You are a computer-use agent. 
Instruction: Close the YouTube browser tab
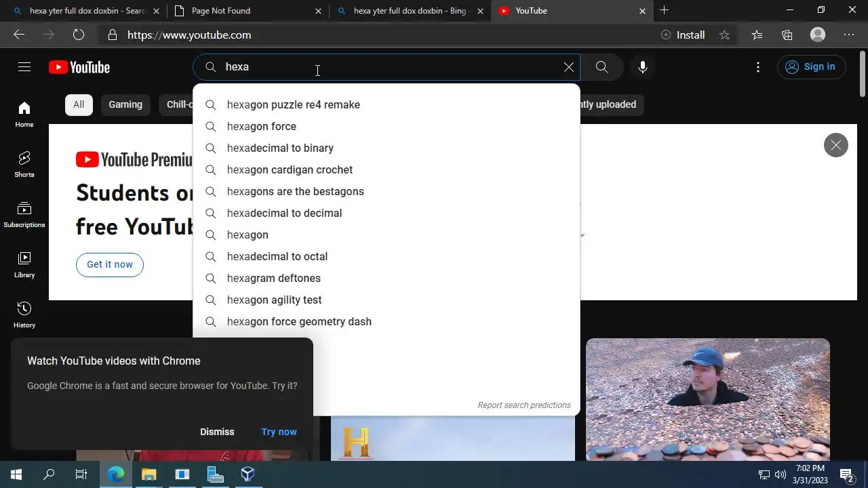(x=642, y=11)
